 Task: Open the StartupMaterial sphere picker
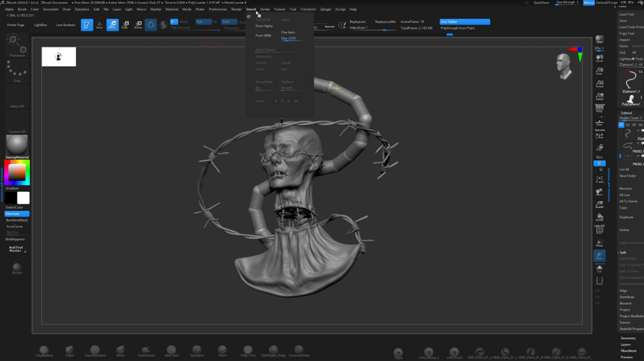click(17, 145)
